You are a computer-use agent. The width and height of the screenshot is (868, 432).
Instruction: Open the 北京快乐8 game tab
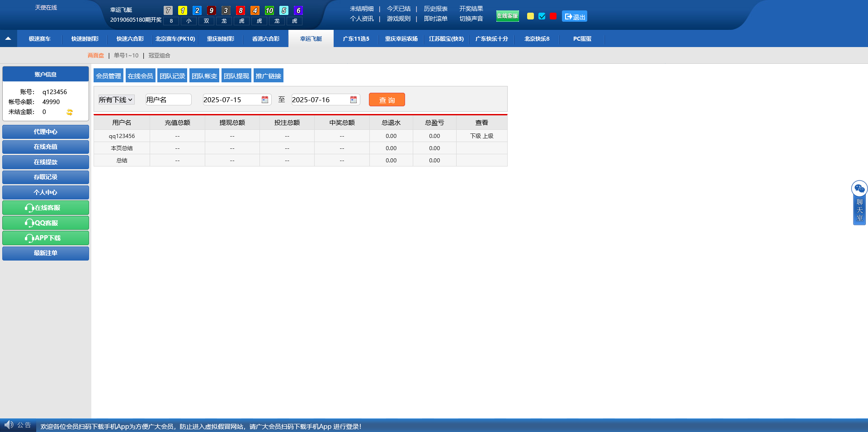[x=537, y=39]
